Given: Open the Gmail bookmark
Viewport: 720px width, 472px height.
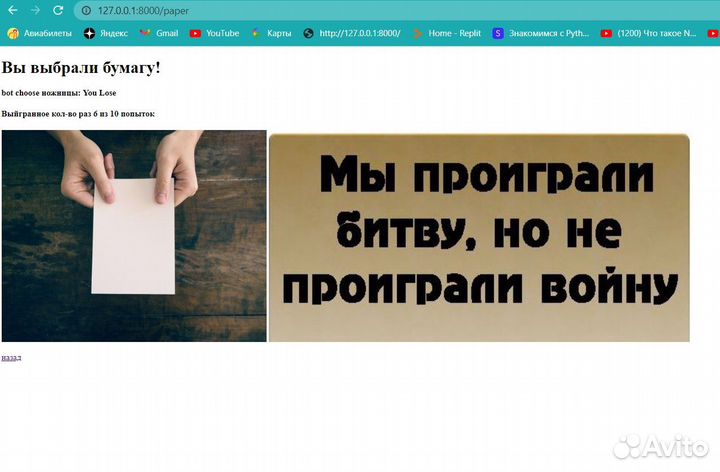Looking at the screenshot, I should point(159,34).
